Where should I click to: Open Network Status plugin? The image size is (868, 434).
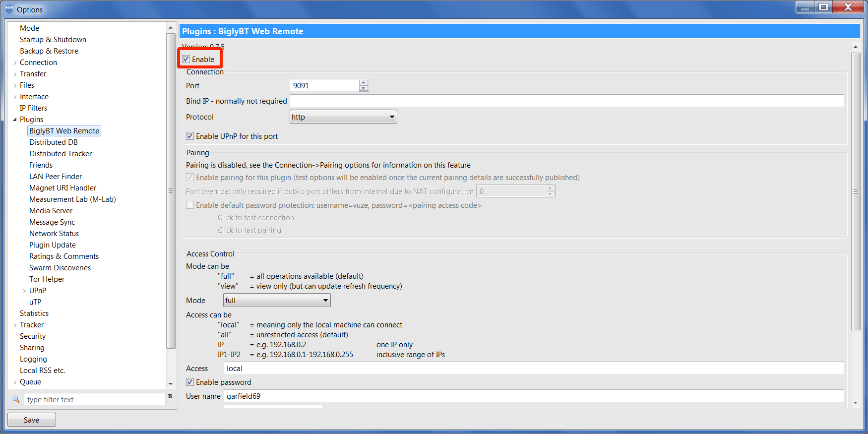54,234
